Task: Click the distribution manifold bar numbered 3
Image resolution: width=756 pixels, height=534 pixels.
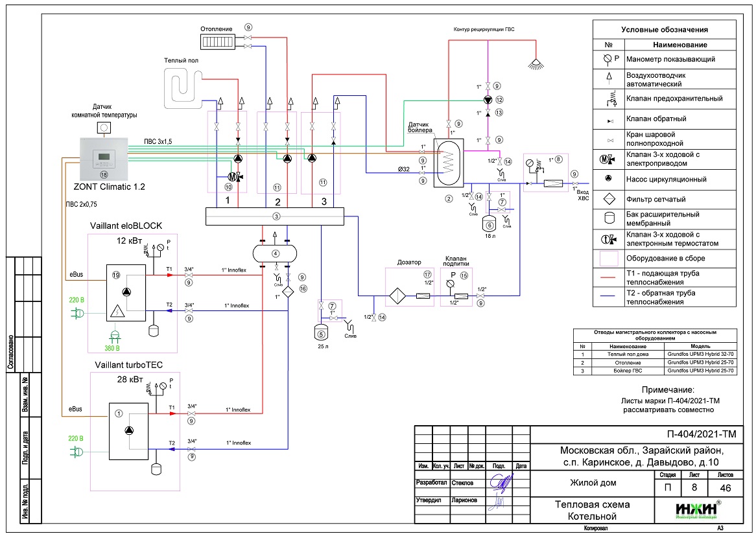Action: (276, 216)
